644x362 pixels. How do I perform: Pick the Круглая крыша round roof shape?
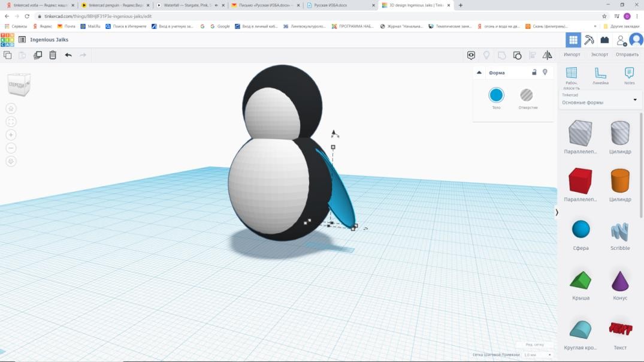(580, 335)
